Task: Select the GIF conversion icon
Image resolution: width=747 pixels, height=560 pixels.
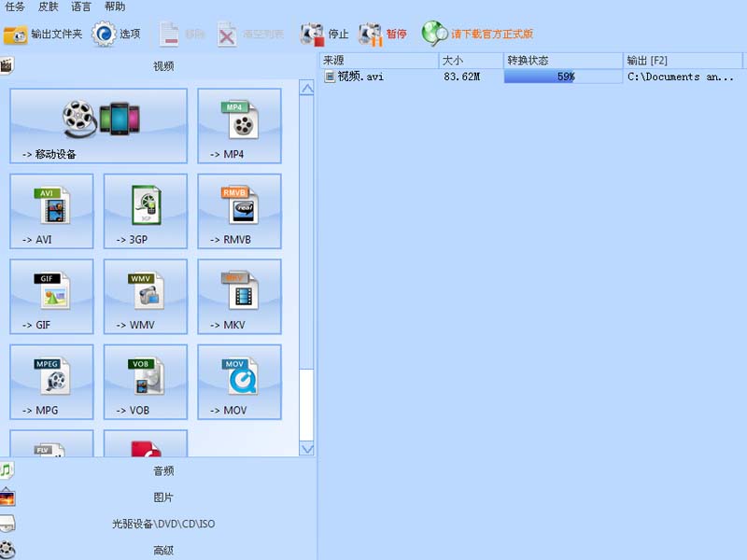Action: [x=51, y=297]
